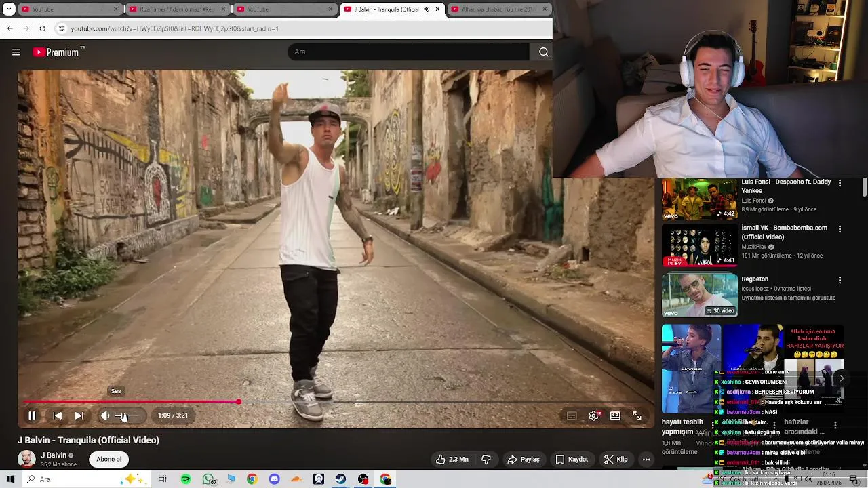
Task: Open Regaeton playlist options menu
Action: [840, 280]
